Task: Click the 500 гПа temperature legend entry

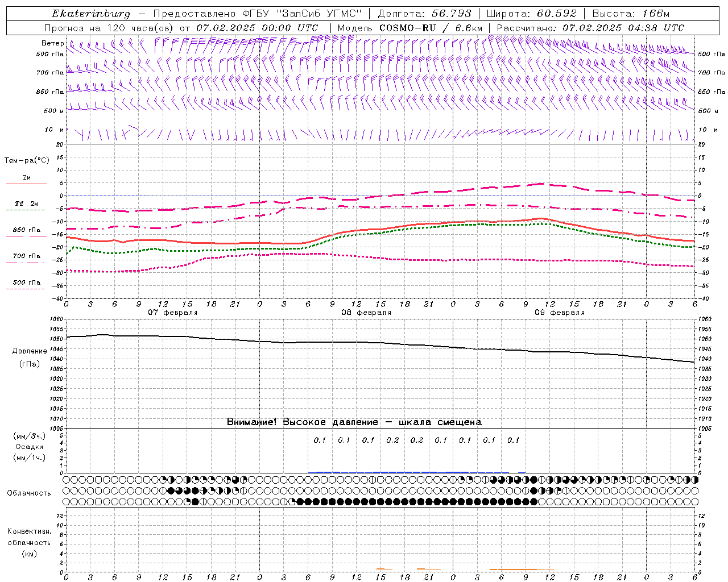Action: pos(27,282)
